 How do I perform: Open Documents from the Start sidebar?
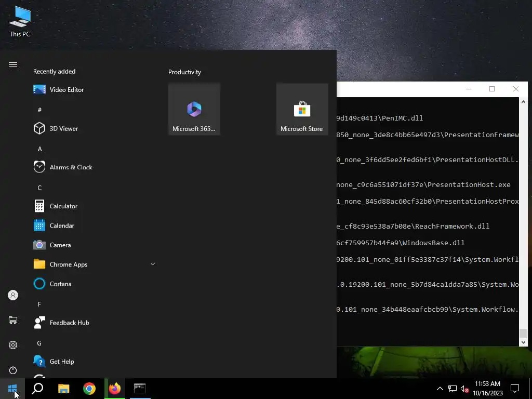tap(13, 320)
